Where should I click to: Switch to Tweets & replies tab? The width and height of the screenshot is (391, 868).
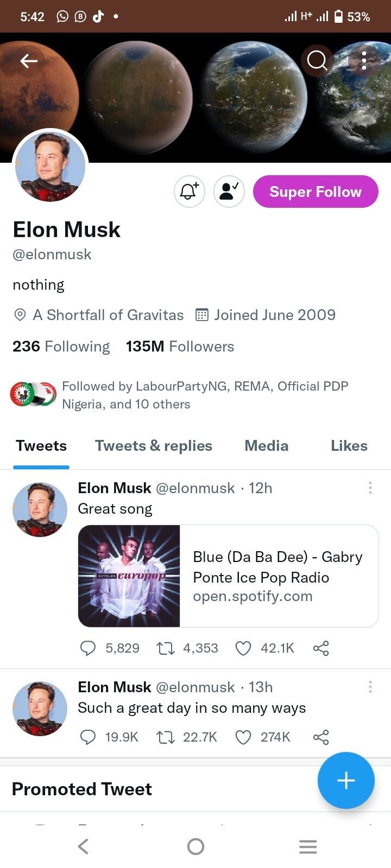[x=153, y=445]
